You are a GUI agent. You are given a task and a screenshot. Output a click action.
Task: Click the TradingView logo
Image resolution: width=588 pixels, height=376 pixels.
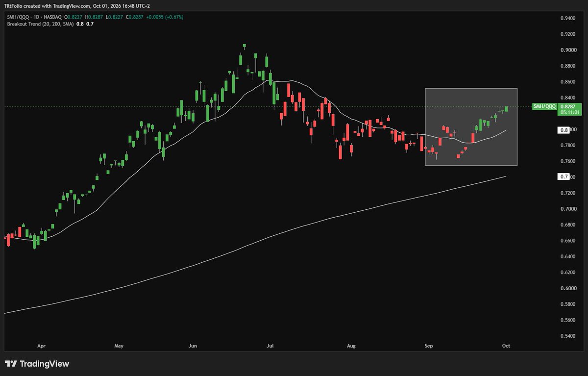(x=36, y=364)
